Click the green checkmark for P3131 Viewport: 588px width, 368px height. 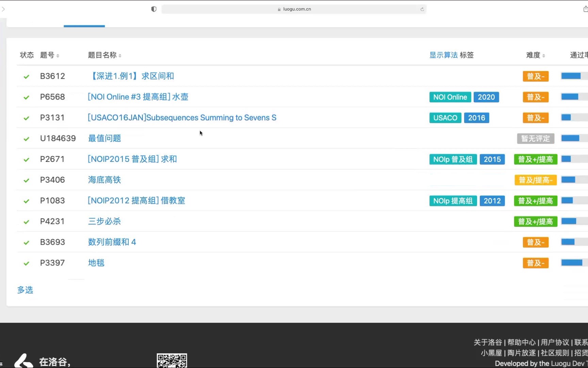(x=26, y=118)
